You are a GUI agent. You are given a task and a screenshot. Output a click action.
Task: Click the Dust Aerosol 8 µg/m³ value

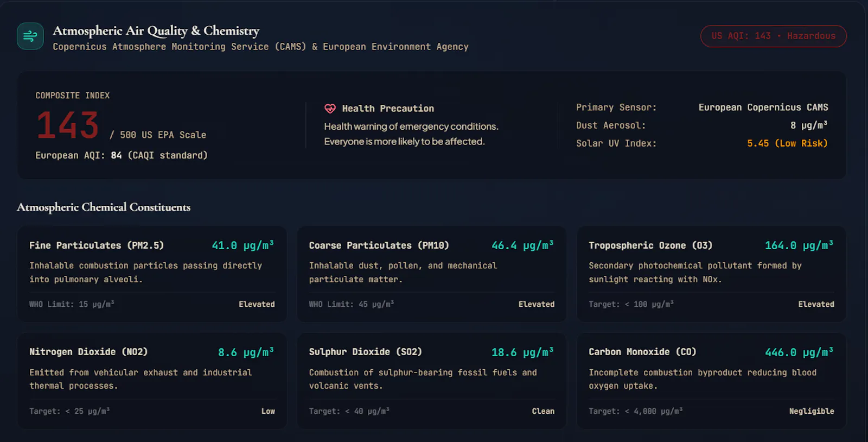(809, 125)
